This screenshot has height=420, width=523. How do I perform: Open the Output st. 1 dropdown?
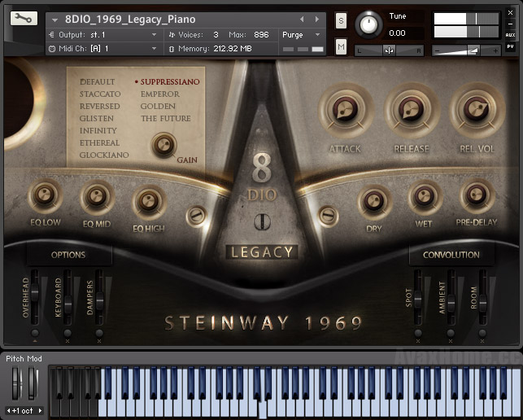[104, 35]
